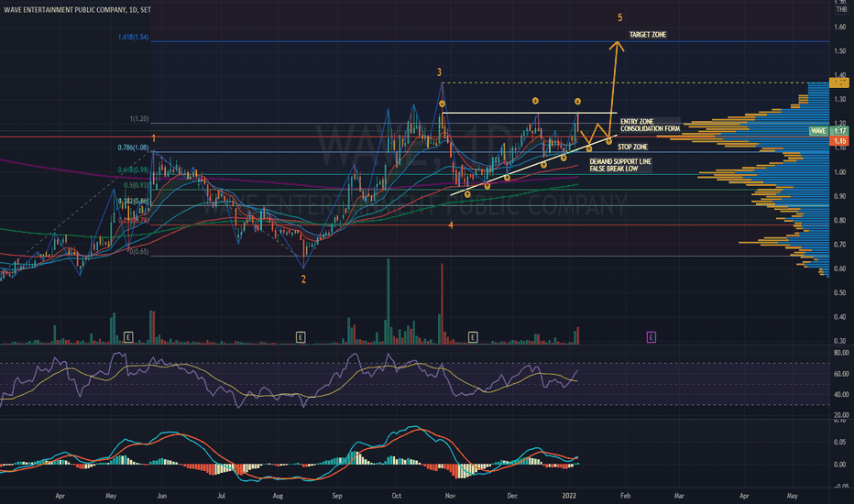Select the orange wave 3 label
The height and width of the screenshot is (504, 854).
point(439,72)
